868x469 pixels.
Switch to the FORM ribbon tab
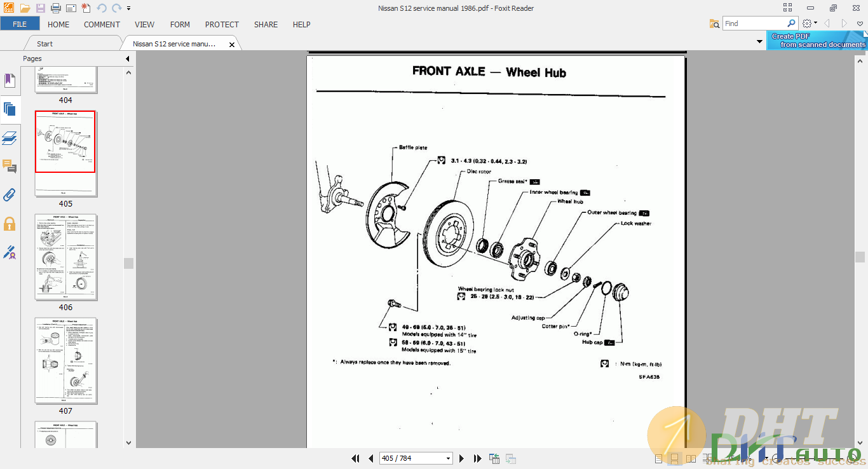point(180,24)
